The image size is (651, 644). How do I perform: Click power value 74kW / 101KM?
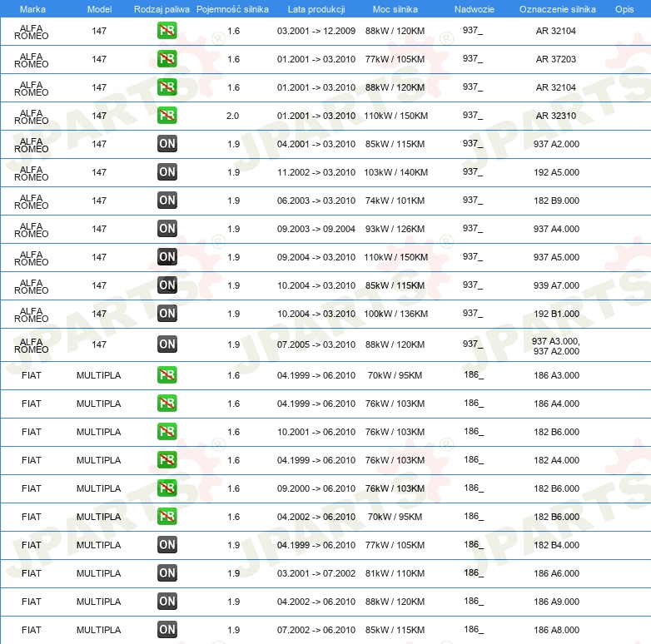pyautogui.click(x=395, y=201)
